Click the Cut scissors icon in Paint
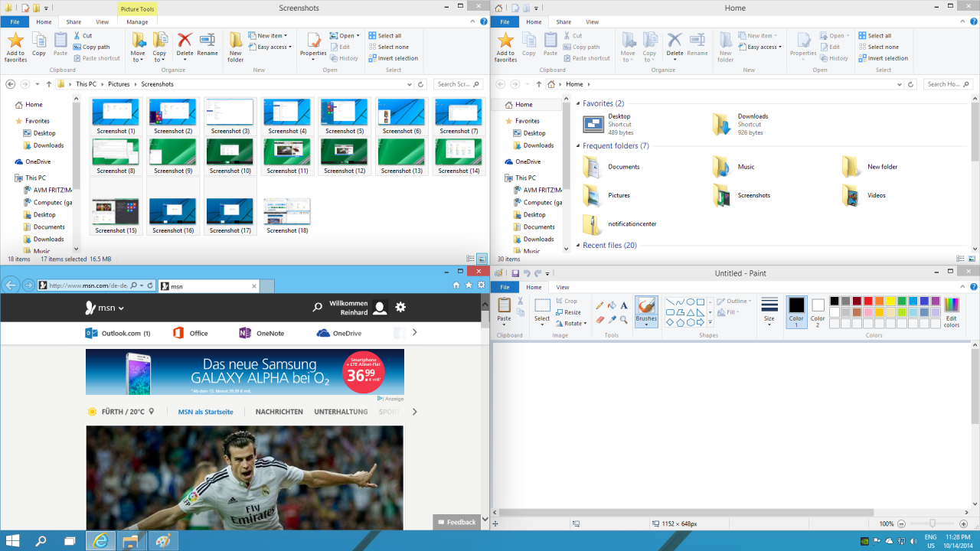Image resolution: width=980 pixels, height=551 pixels. [x=521, y=302]
